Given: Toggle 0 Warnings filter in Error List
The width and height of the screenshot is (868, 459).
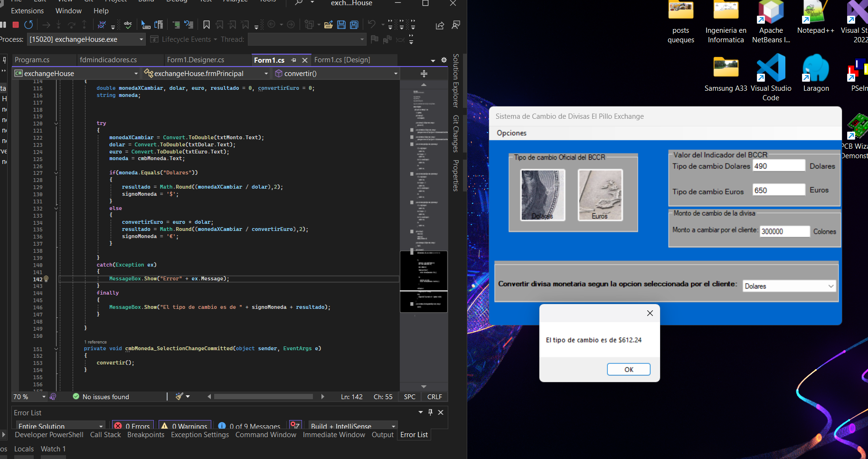Looking at the screenshot, I should [184, 426].
